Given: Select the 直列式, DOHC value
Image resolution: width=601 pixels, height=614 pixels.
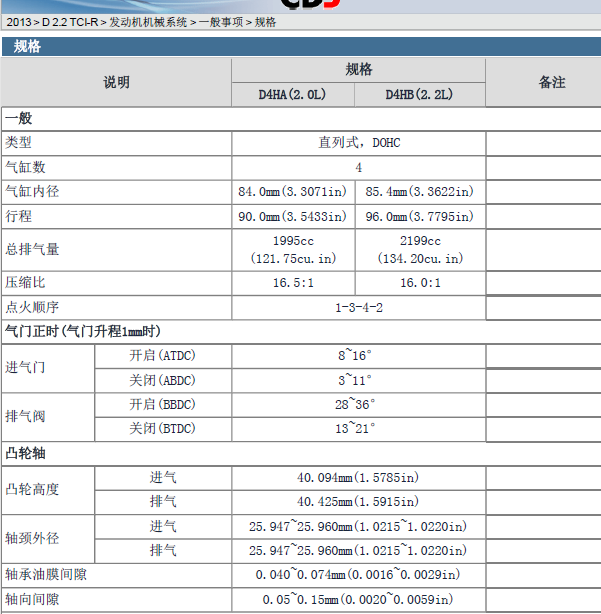Looking at the screenshot, I should (359, 143).
